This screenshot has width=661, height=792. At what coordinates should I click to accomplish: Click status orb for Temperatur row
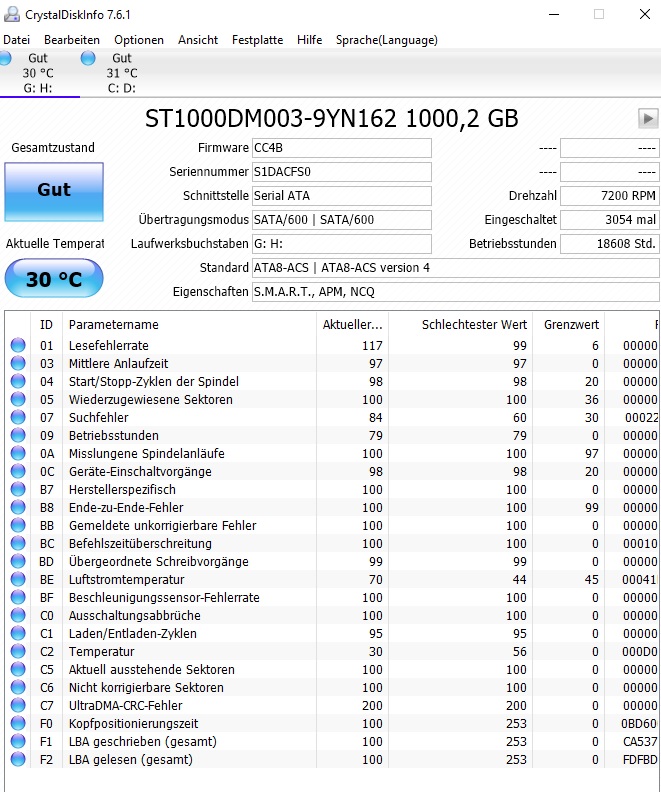click(18, 652)
